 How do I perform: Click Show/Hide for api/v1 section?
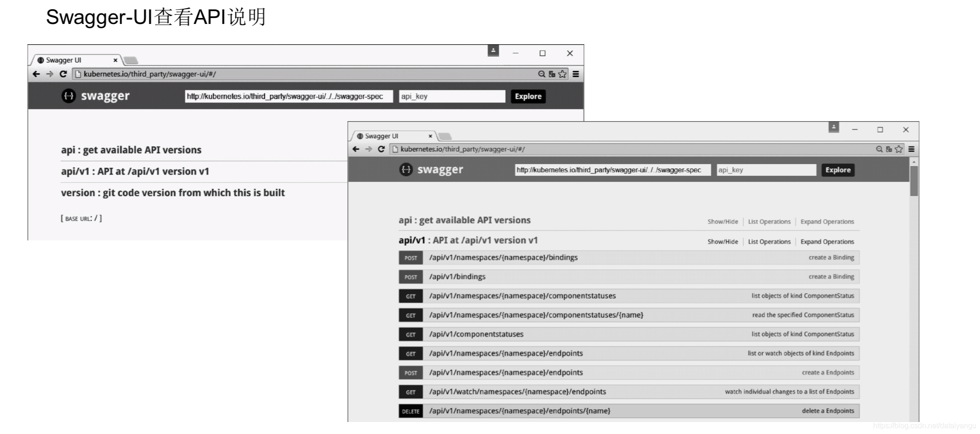[x=723, y=241]
